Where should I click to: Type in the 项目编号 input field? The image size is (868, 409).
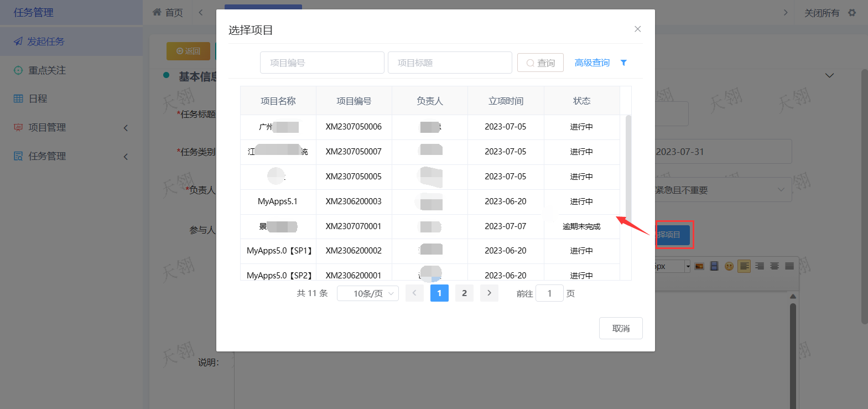(322, 63)
